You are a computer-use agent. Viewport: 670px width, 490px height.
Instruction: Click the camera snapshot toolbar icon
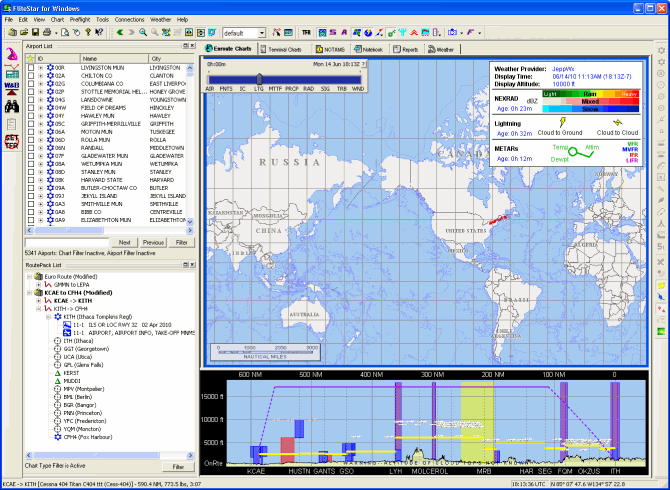pyautogui.click(x=453, y=32)
